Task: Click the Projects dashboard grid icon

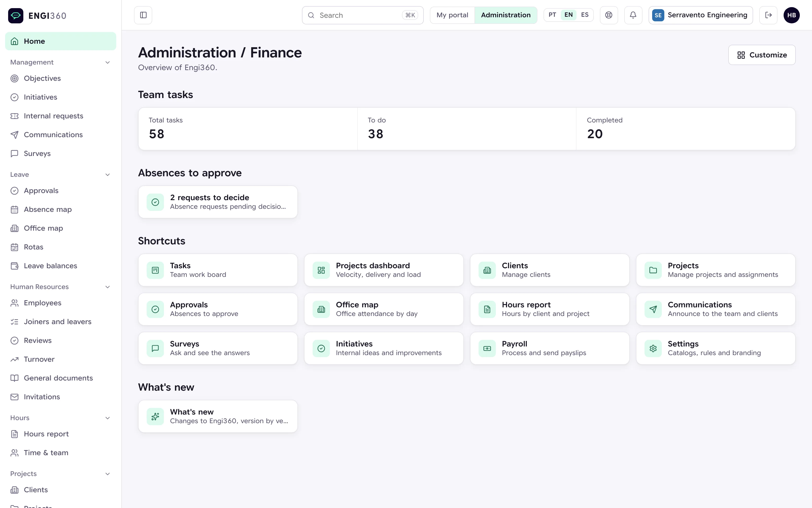Action: (321, 270)
